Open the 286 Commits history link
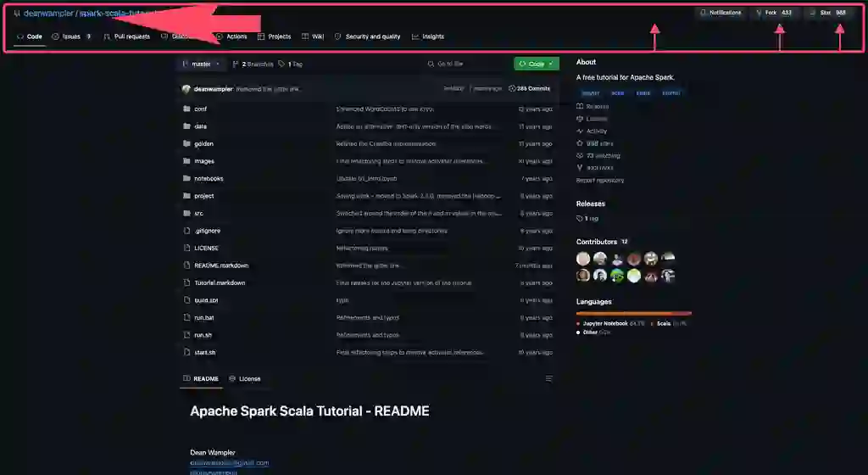 click(529, 88)
